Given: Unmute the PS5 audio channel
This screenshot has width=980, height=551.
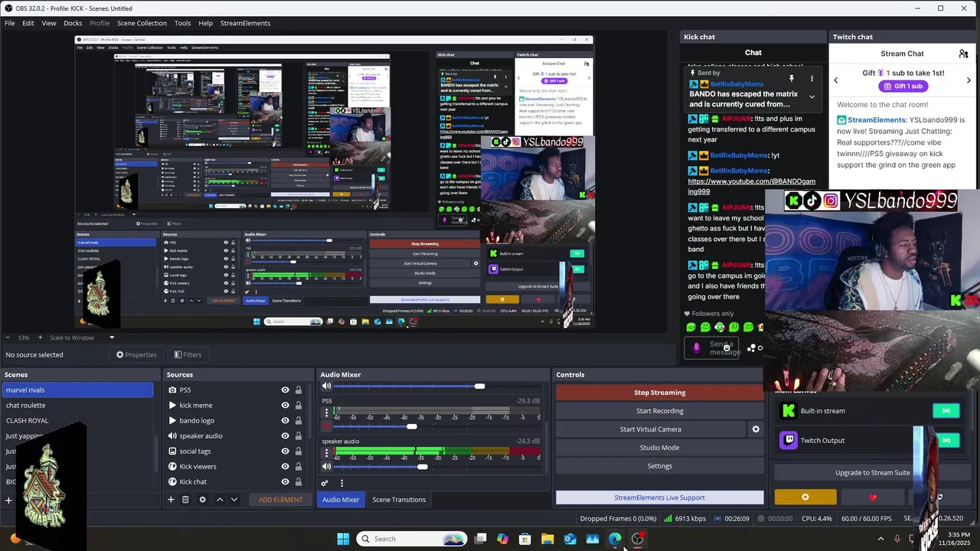Looking at the screenshot, I should tap(327, 426).
